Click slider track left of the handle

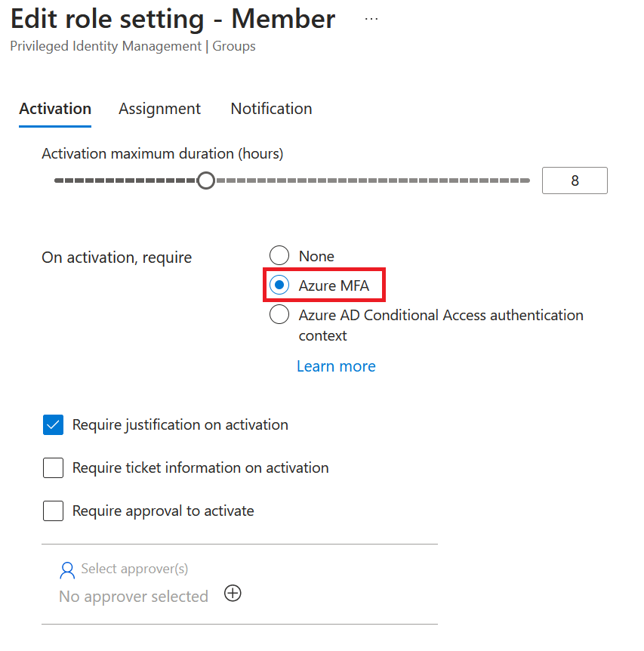pyautogui.click(x=121, y=181)
